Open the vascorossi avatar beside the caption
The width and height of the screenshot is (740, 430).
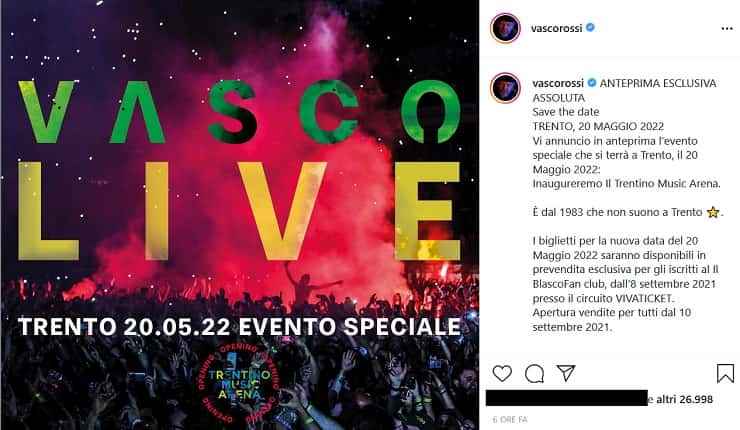pos(505,88)
